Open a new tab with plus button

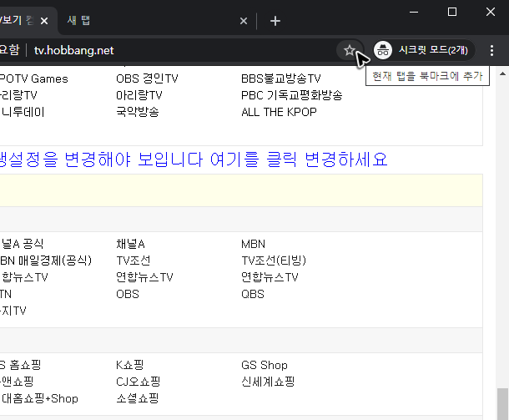click(275, 21)
